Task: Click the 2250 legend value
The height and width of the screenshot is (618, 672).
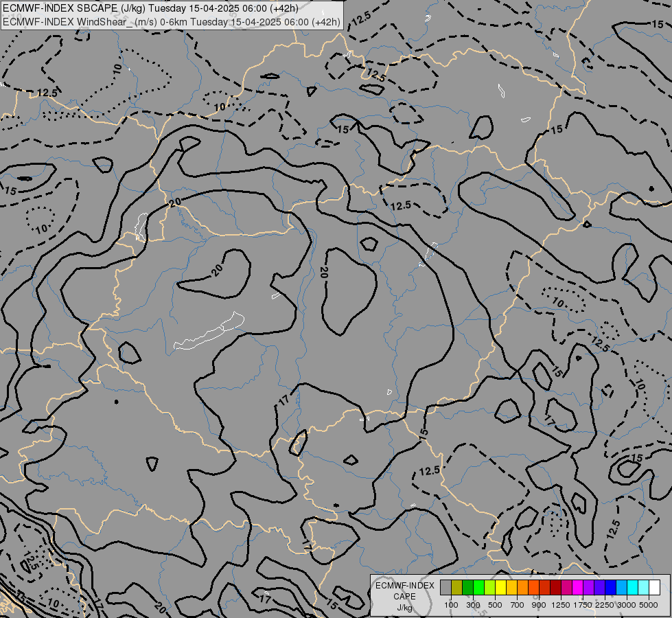Action: [605, 605]
